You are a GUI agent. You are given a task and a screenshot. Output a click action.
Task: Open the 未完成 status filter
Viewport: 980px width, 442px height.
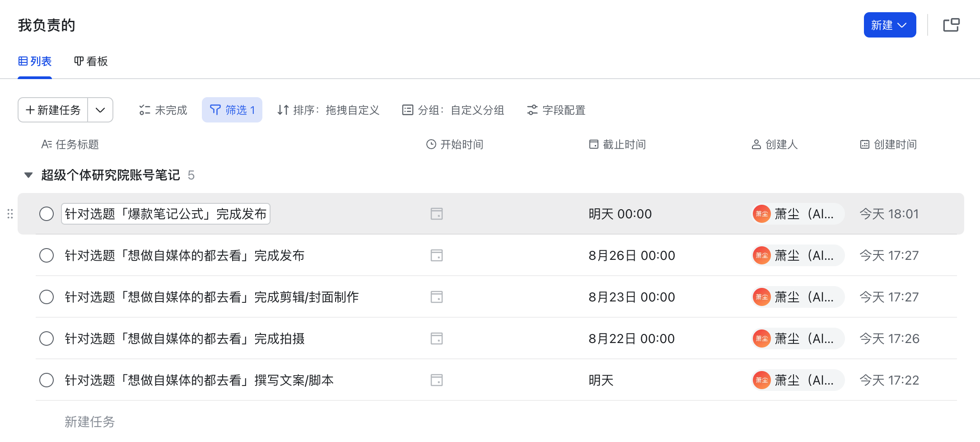163,110
